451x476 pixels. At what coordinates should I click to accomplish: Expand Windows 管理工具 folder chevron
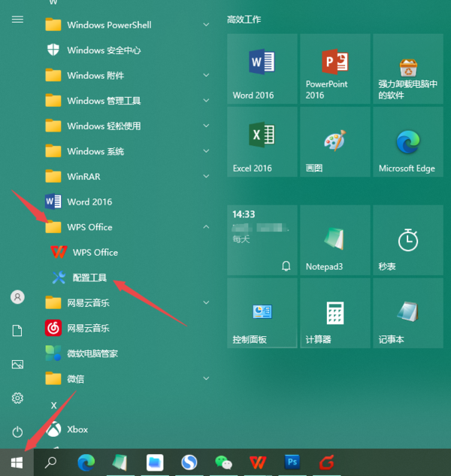(206, 100)
